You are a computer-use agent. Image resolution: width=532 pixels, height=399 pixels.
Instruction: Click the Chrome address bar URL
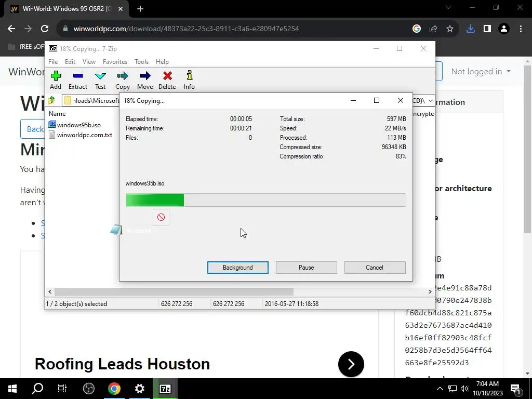(x=187, y=29)
